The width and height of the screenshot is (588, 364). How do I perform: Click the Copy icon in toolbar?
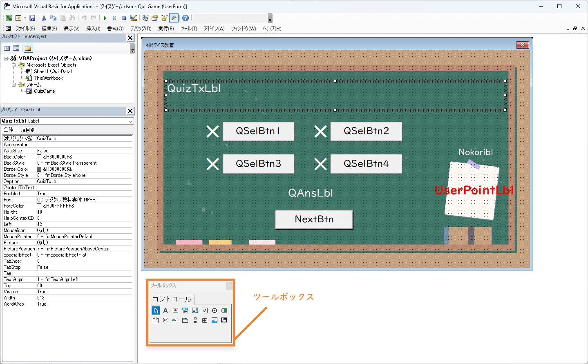53,18
